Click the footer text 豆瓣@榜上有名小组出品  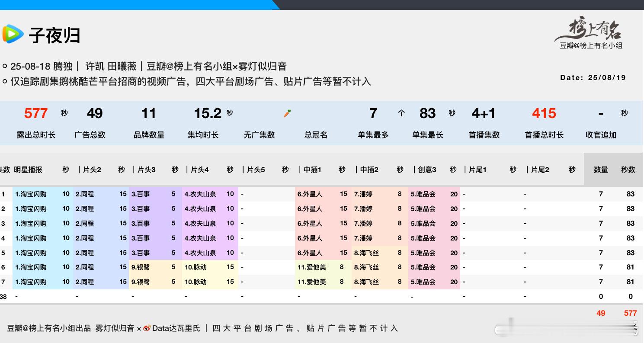49,328
